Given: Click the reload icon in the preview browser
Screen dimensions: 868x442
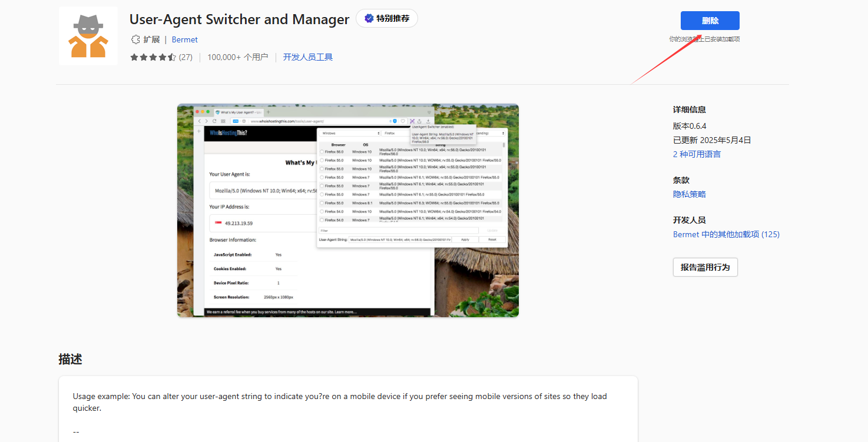Looking at the screenshot, I should click(x=214, y=121).
